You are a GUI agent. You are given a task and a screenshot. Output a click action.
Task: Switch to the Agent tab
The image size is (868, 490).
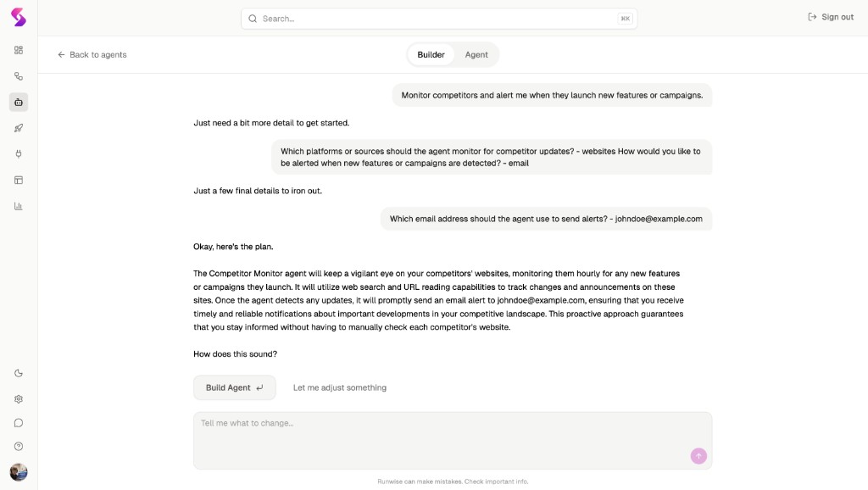click(x=476, y=55)
